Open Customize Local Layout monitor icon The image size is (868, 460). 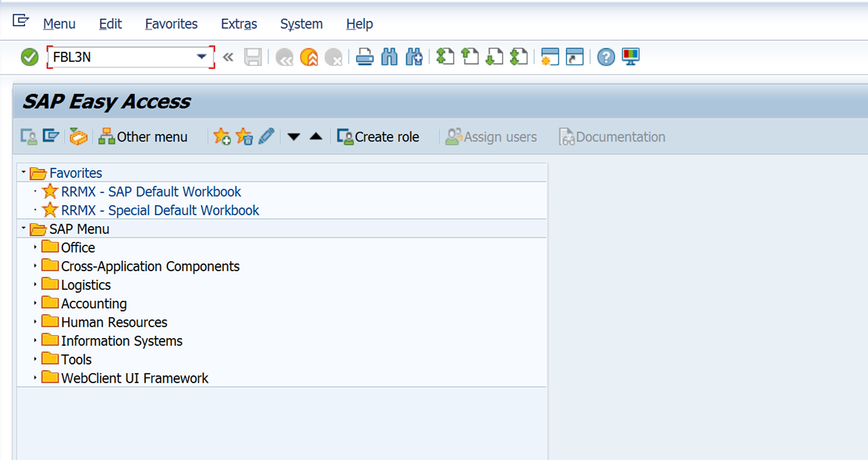630,57
